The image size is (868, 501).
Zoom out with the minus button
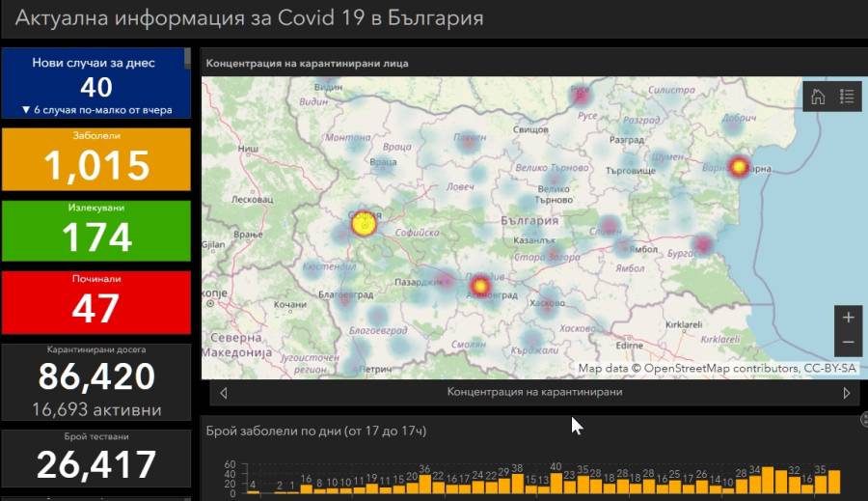848,343
